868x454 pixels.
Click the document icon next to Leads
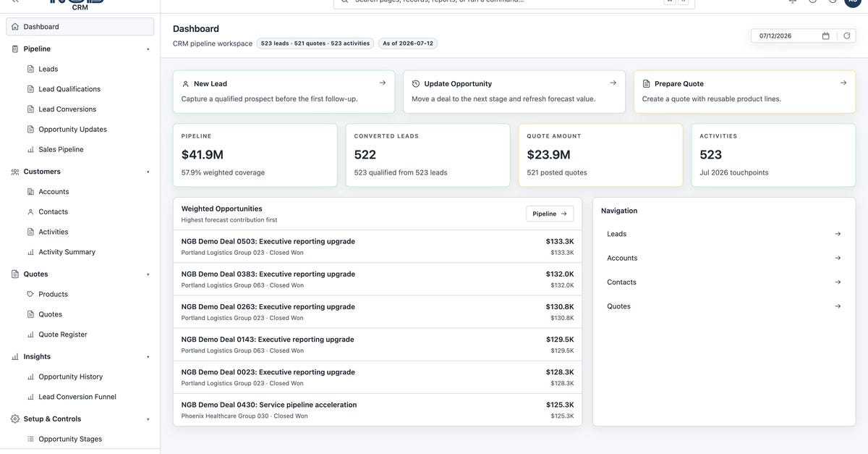(x=30, y=69)
